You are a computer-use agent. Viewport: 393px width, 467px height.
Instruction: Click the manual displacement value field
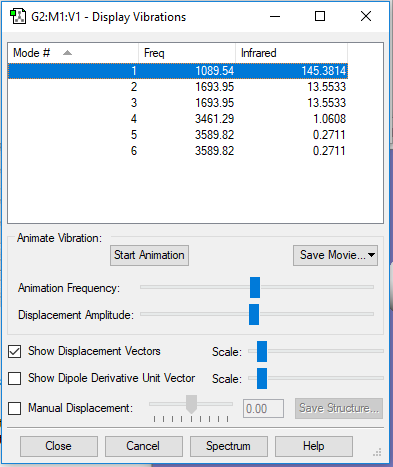(x=263, y=409)
